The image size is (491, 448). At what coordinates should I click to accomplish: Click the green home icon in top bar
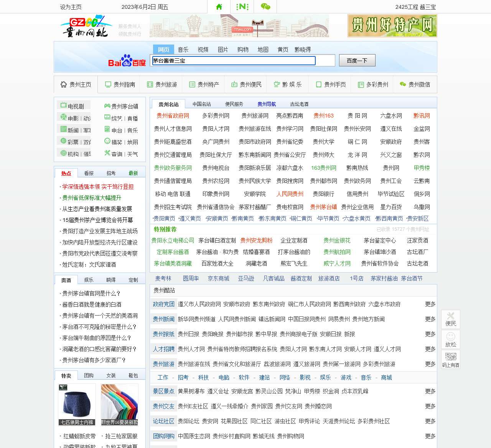coord(219,7)
